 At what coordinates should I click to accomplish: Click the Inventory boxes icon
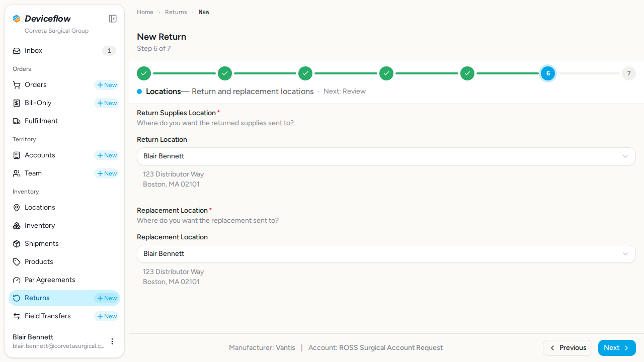pyautogui.click(x=17, y=226)
